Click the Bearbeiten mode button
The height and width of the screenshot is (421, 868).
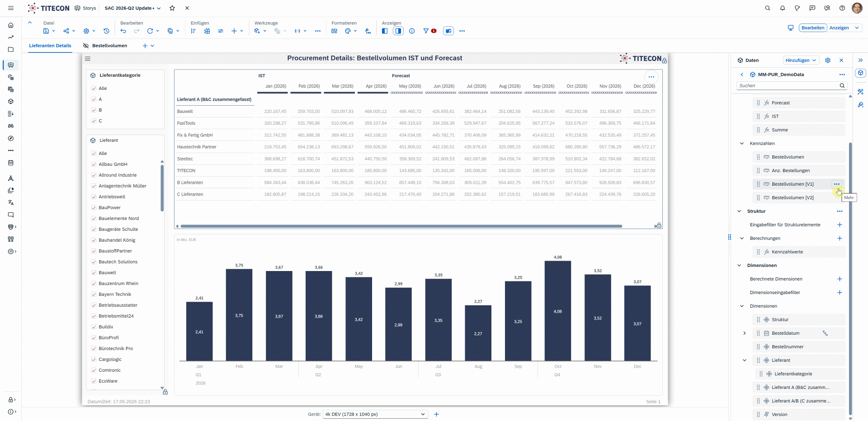point(813,28)
